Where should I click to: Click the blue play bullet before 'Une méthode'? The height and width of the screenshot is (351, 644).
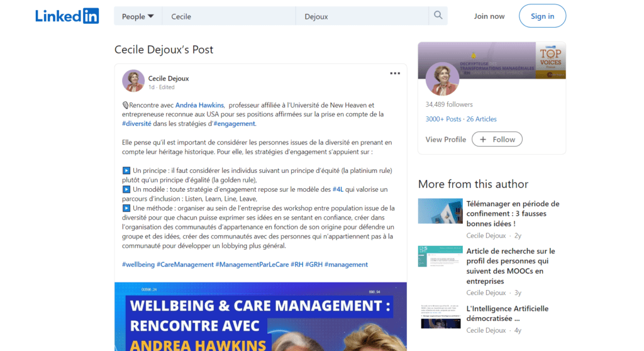tap(126, 208)
